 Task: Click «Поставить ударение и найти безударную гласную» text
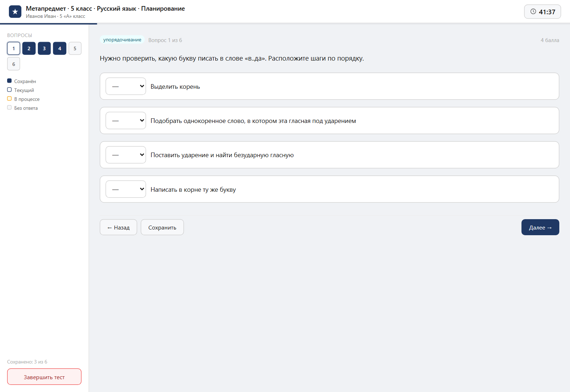coord(222,155)
